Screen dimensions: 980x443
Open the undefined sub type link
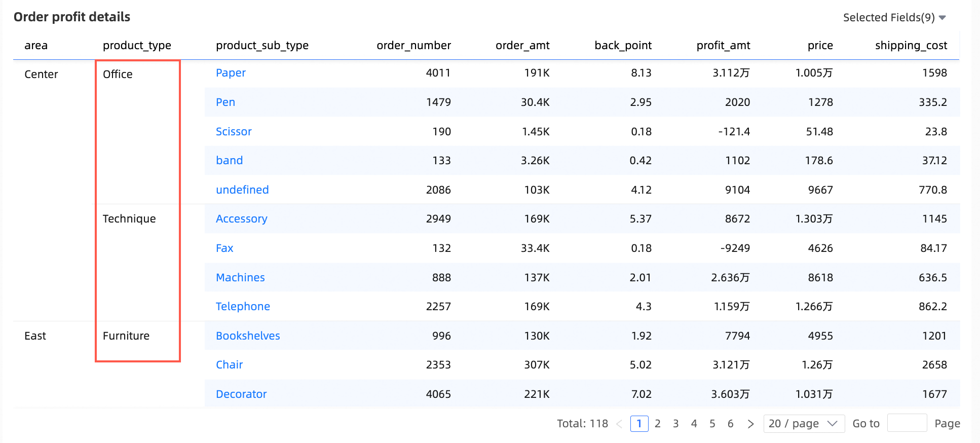pyautogui.click(x=242, y=190)
